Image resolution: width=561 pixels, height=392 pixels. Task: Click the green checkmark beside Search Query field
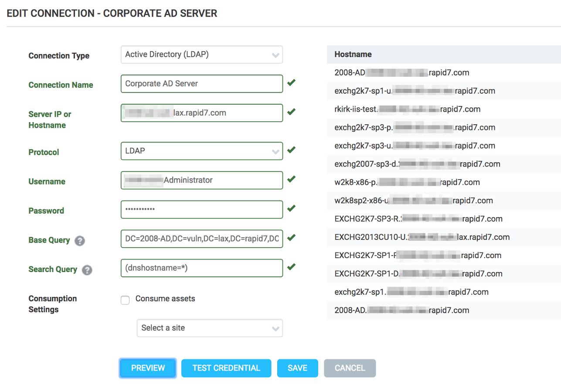point(292,266)
